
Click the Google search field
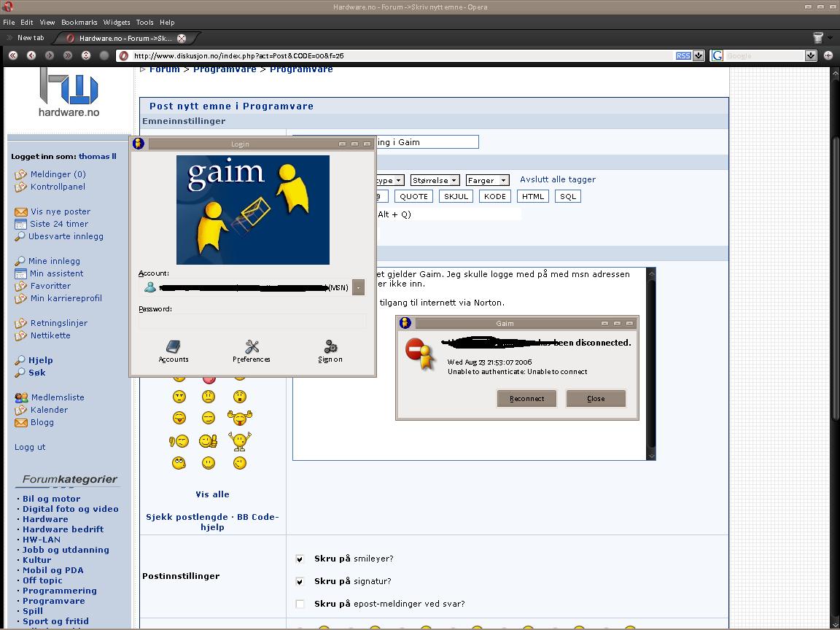764,55
